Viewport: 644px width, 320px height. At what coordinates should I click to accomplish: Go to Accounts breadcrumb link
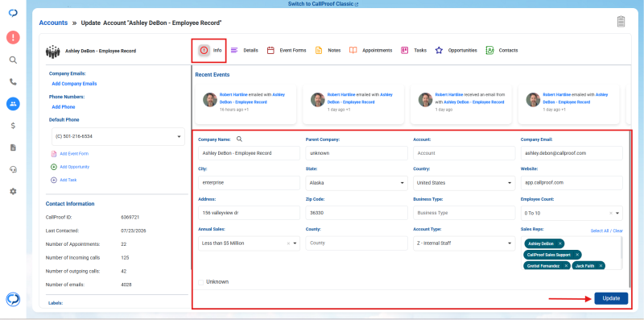click(53, 23)
